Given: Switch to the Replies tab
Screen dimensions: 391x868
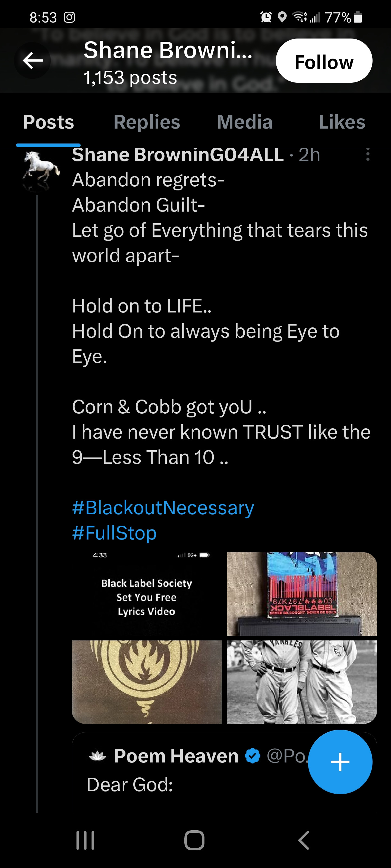Looking at the screenshot, I should pyautogui.click(x=147, y=122).
